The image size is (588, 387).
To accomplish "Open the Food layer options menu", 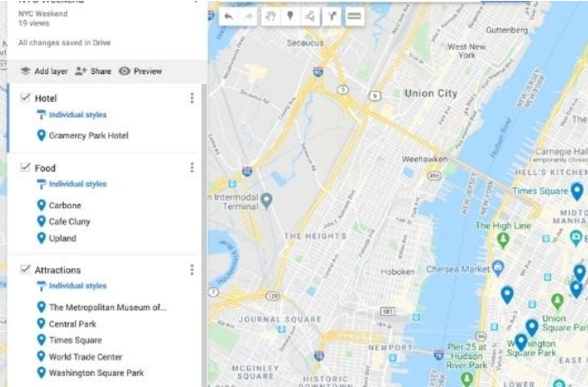I will tap(192, 168).
